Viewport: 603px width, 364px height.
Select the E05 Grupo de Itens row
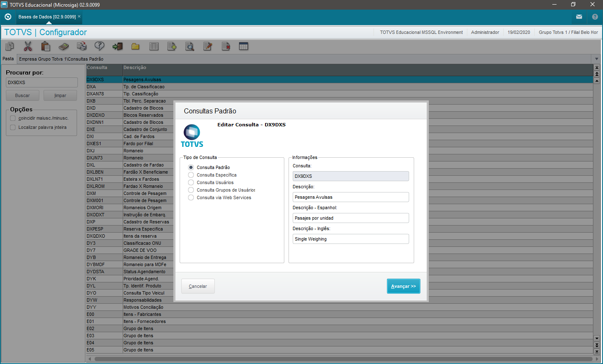340,350
